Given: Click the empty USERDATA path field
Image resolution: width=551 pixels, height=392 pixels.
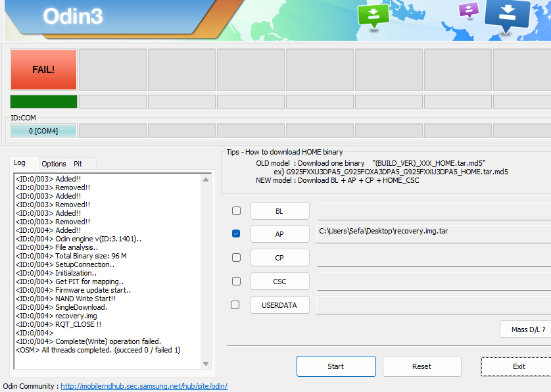Looking at the screenshot, I should click(434, 305).
